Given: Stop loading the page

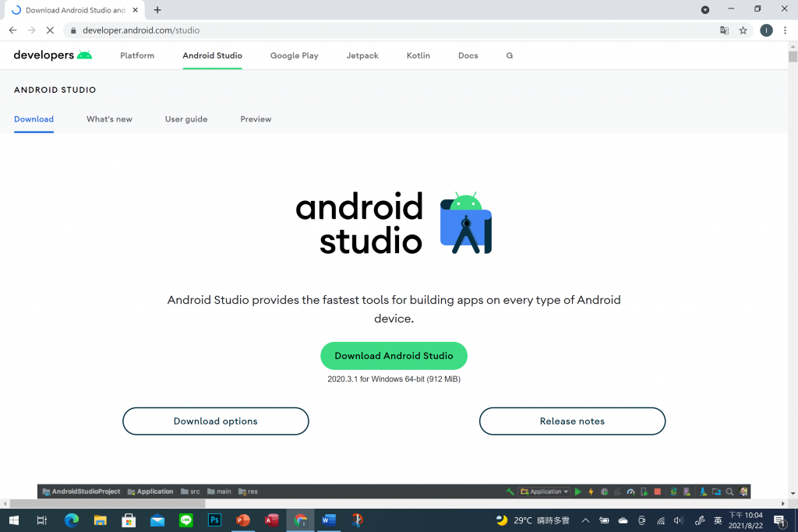Looking at the screenshot, I should (50, 30).
